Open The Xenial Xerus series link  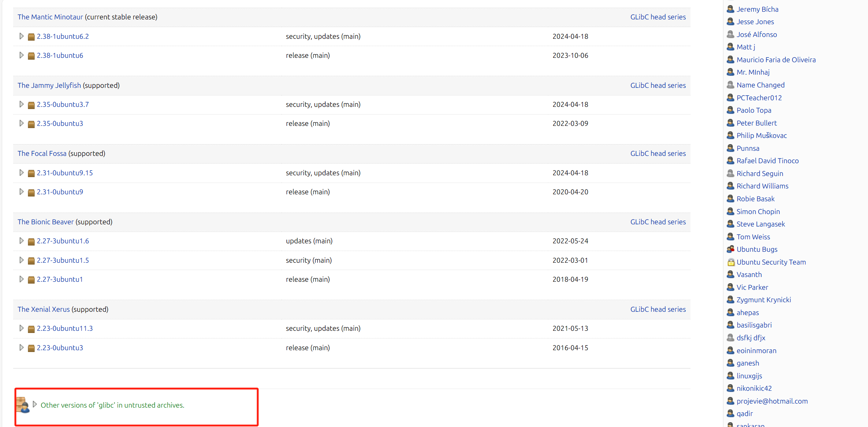point(44,309)
